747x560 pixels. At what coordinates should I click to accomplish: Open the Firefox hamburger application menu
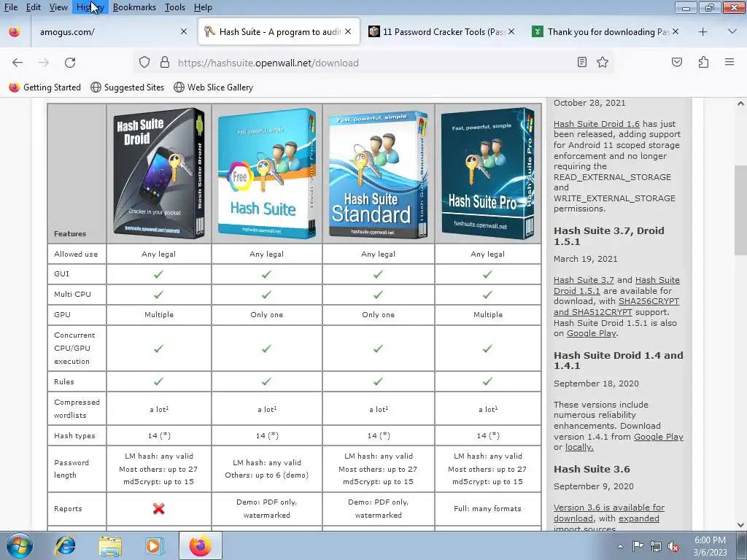coord(729,62)
